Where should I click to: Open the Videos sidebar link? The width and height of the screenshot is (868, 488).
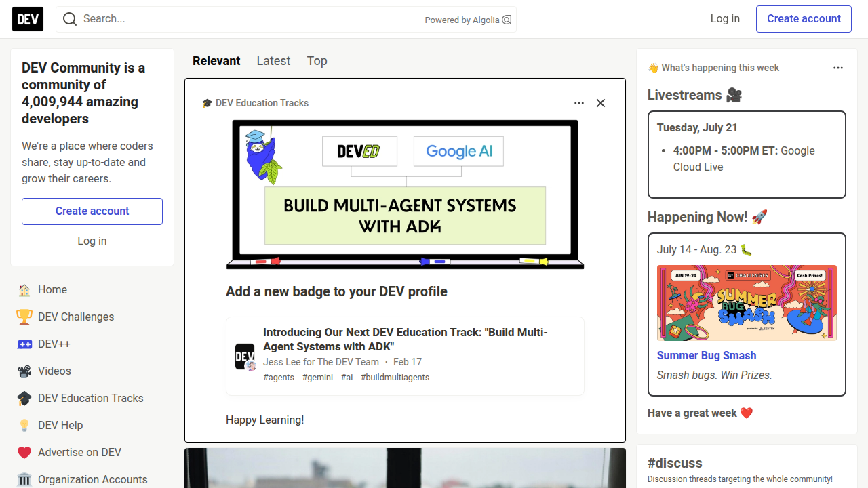point(92,371)
